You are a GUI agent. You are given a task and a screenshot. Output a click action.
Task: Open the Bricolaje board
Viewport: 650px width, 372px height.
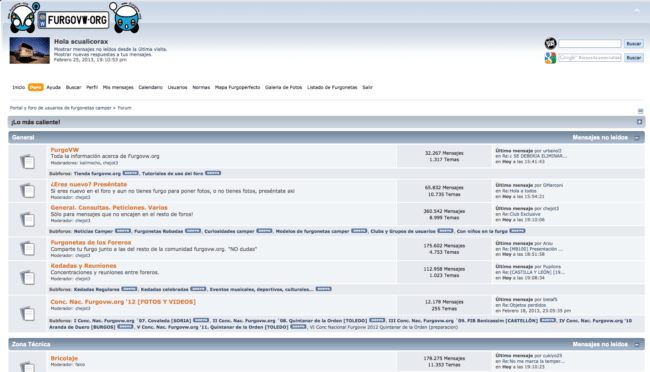(x=64, y=358)
